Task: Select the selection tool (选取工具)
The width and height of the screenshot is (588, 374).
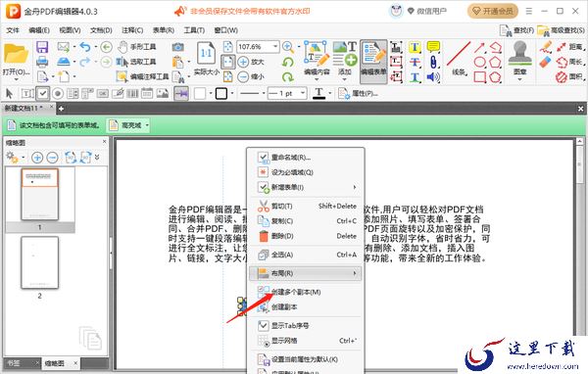Action: [x=136, y=62]
